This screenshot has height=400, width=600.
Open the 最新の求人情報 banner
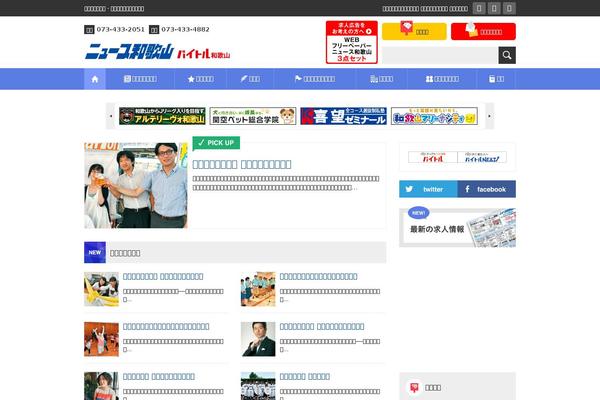click(457, 228)
